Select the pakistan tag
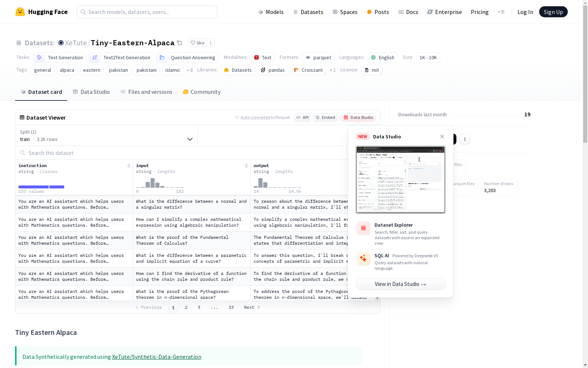Screen dimensions: 588x368 click(x=118, y=70)
